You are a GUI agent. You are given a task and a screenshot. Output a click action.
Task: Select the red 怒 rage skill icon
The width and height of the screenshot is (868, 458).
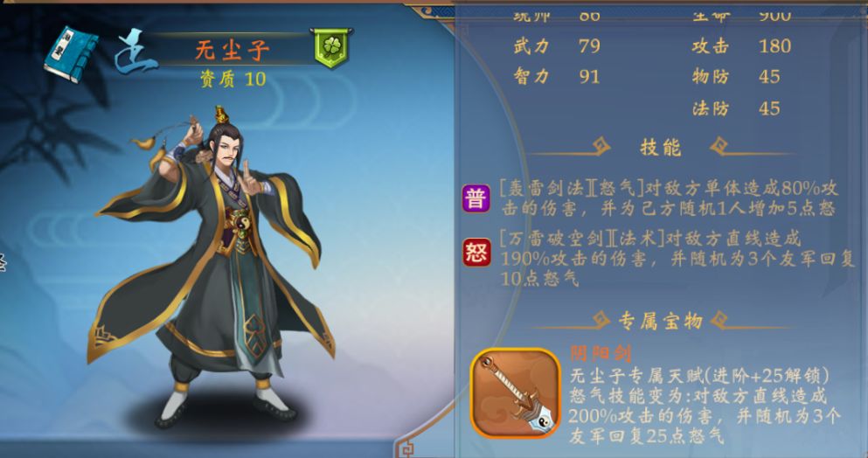pyautogui.click(x=476, y=253)
